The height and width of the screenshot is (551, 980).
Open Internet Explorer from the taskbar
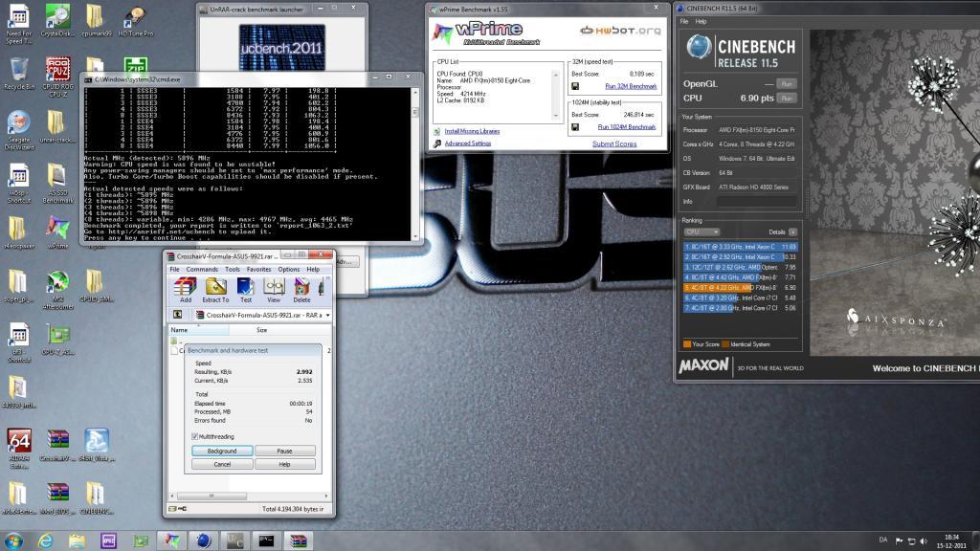pos(45,540)
